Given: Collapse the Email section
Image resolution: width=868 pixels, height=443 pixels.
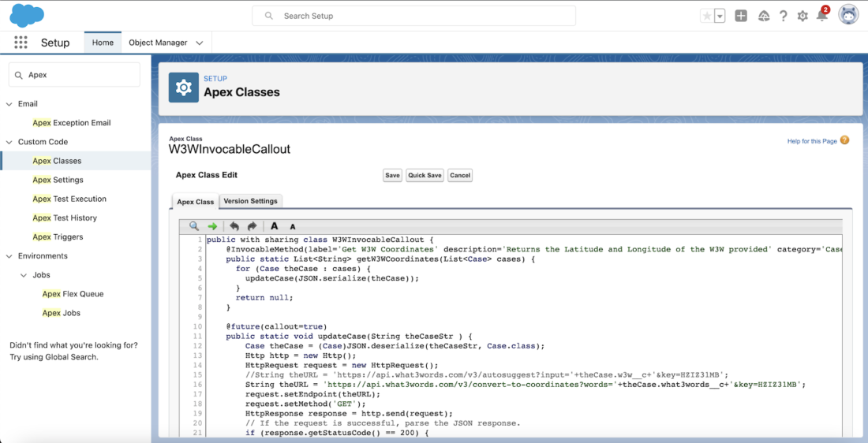Looking at the screenshot, I should pos(9,104).
